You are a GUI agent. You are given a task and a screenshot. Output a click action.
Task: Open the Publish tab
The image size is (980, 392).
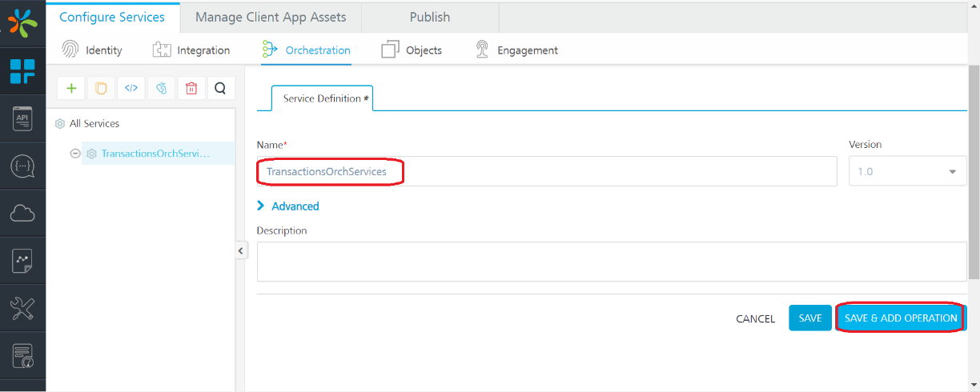(430, 17)
